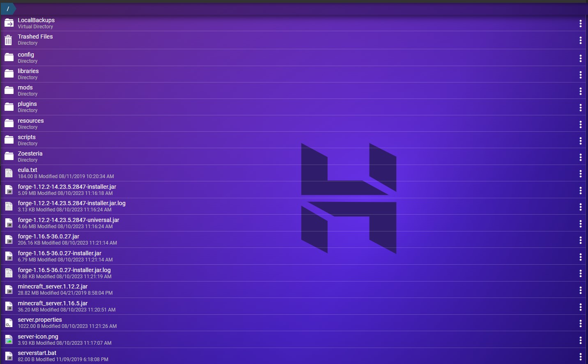Open kebab menu for serverstart.bat
This screenshot has height=364, width=588.
pos(580,357)
